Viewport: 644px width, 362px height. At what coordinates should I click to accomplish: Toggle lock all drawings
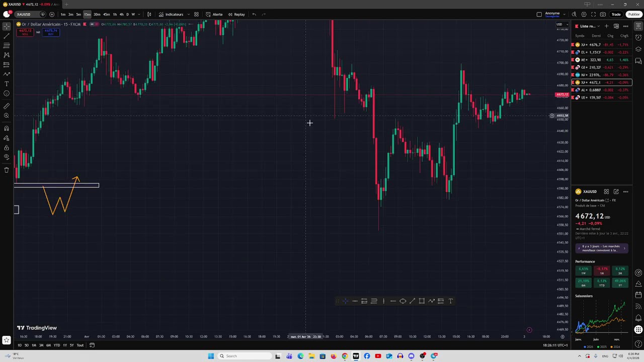pyautogui.click(x=7, y=148)
